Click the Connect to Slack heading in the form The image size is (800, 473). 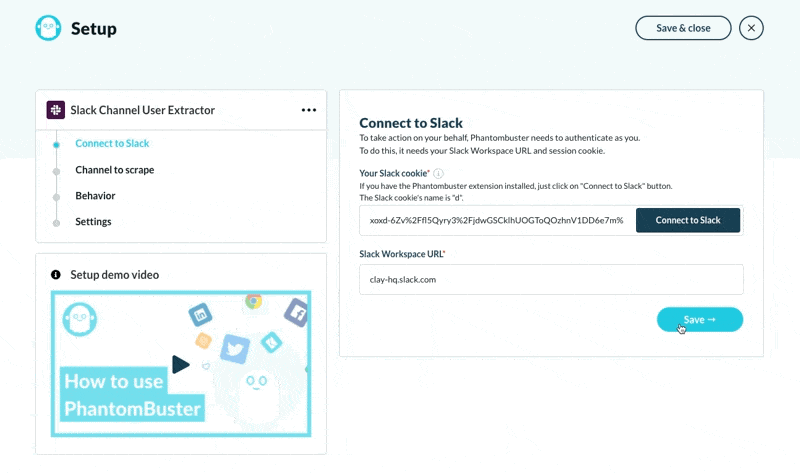pos(411,123)
